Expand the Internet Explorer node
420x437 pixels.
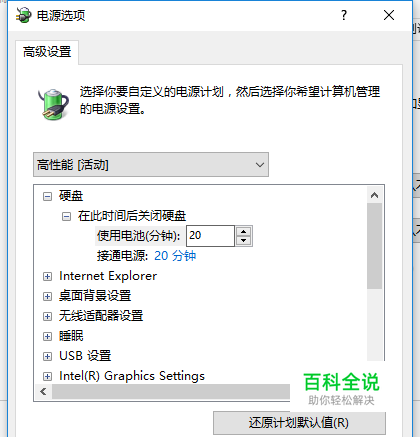coord(47,276)
